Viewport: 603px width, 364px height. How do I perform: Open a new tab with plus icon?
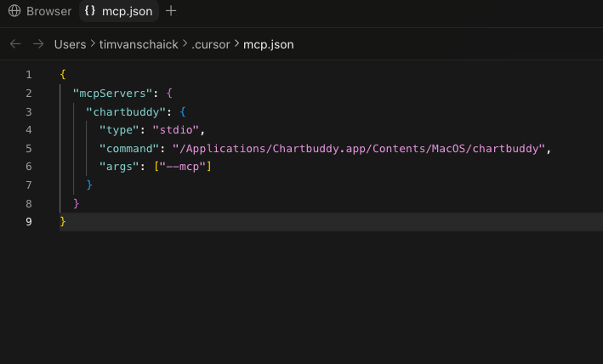[x=171, y=11]
